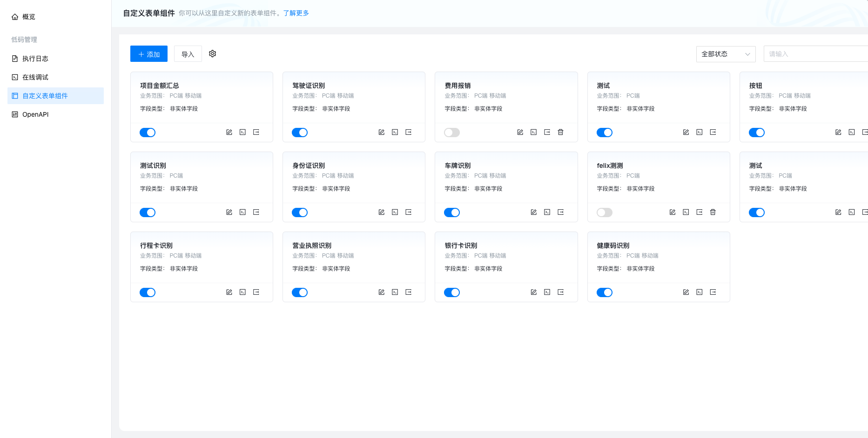Export the 测试识别 component
Viewport: 868px width, 438px height.
[256, 212]
